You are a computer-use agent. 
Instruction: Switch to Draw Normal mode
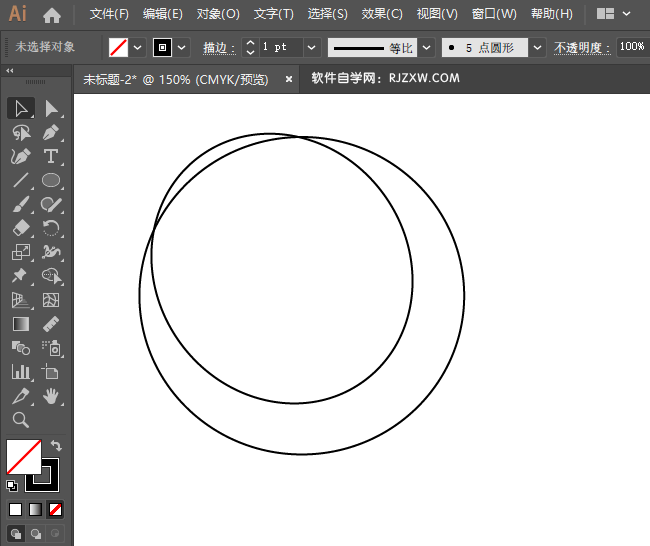[x=16, y=533]
